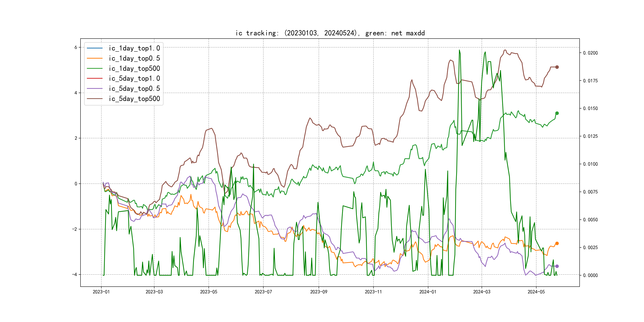Click the left-axis label 6

click(76, 47)
